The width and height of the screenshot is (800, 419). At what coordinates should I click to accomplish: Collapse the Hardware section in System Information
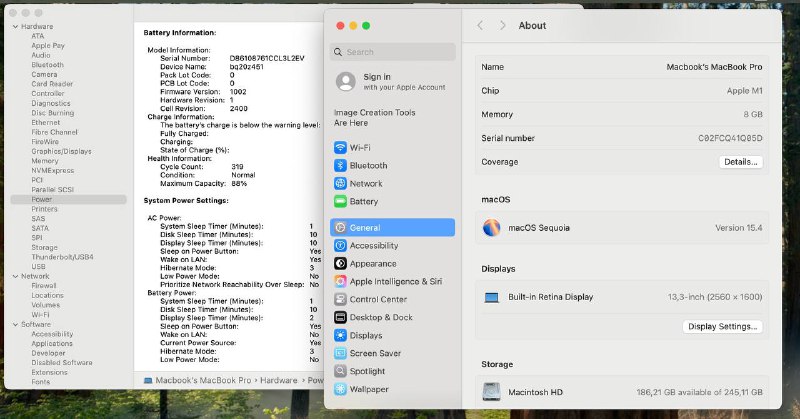coord(15,27)
